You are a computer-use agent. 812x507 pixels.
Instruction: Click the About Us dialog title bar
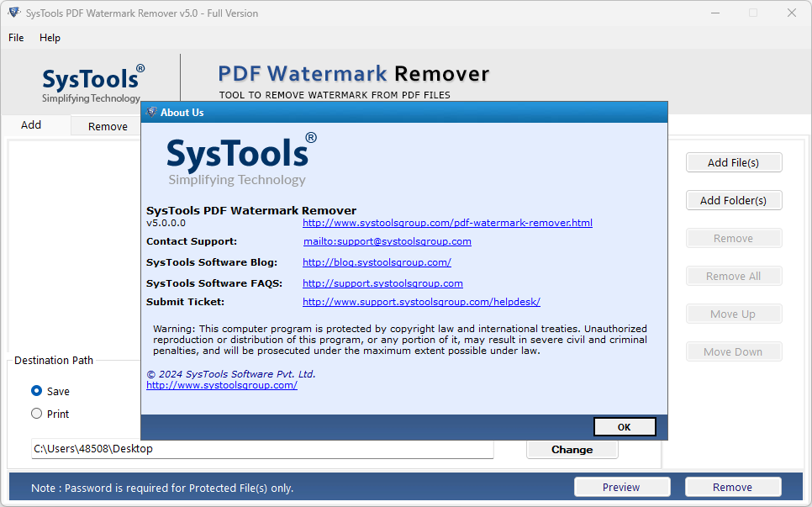[404, 113]
